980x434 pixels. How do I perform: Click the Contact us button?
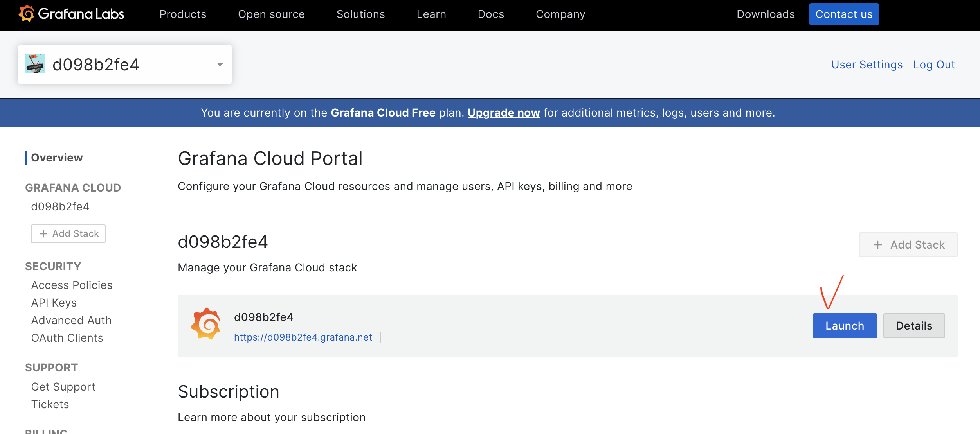pyautogui.click(x=844, y=14)
